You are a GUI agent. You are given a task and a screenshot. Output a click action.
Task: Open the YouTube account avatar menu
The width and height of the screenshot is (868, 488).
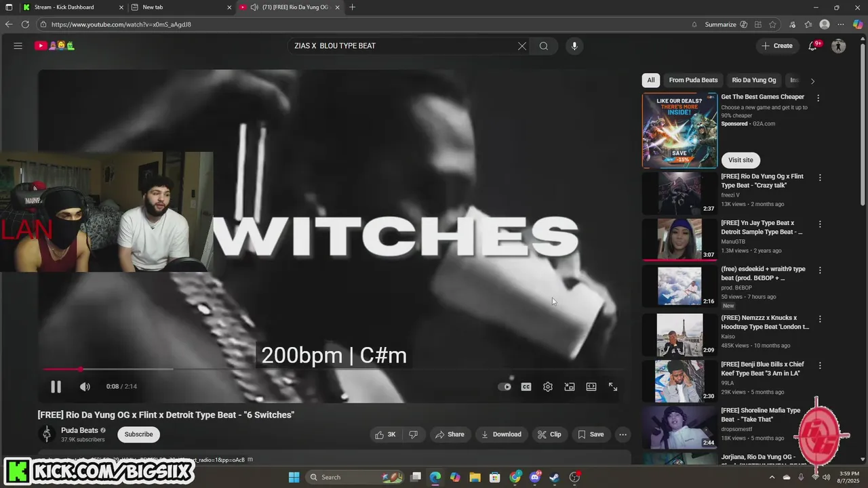tap(839, 46)
